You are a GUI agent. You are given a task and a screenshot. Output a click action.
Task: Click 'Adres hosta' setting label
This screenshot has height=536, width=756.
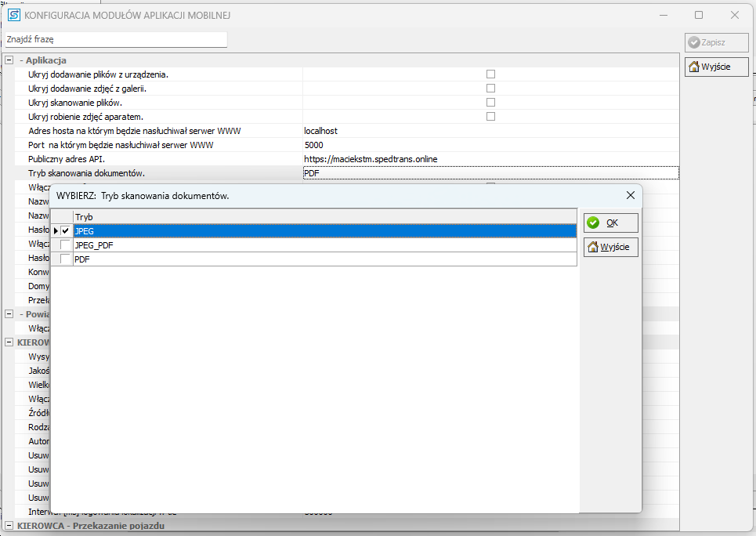coord(135,131)
